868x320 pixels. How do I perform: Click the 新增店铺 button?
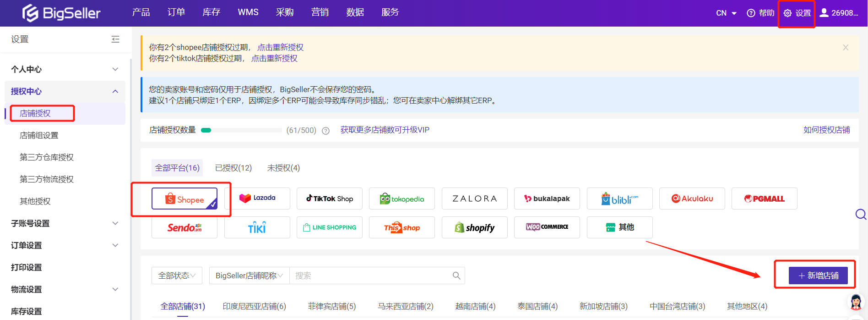[818, 276]
